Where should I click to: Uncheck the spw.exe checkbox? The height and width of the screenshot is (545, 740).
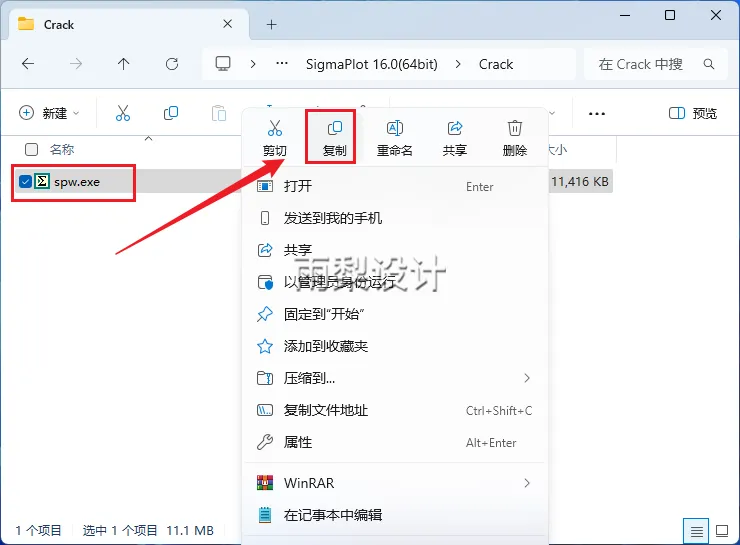click(x=25, y=181)
